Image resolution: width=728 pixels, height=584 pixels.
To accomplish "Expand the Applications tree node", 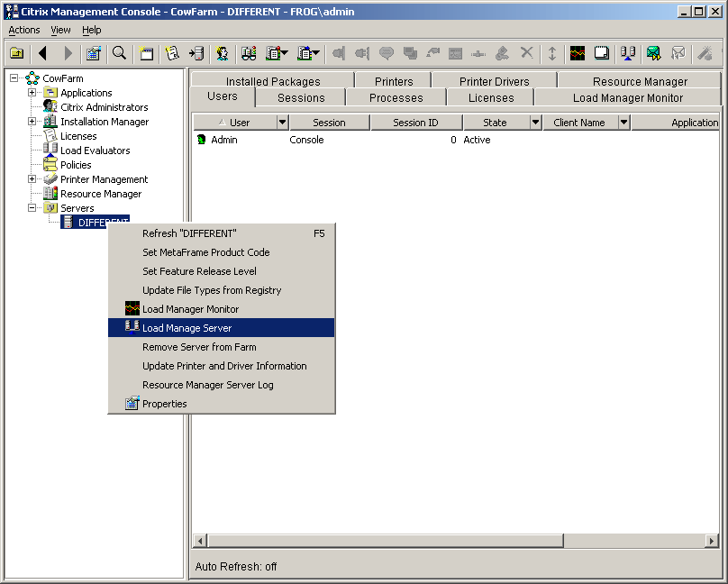I will coord(31,92).
